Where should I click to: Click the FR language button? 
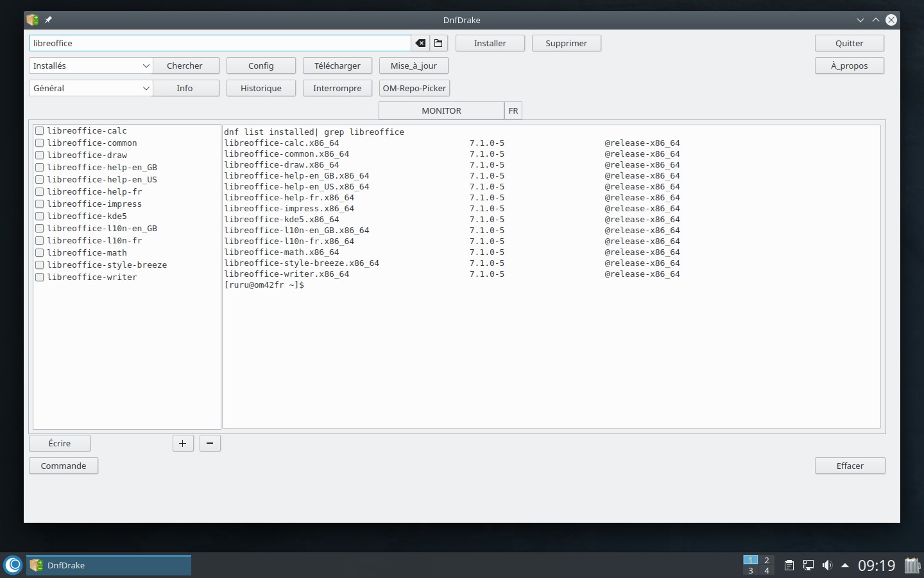513,110
